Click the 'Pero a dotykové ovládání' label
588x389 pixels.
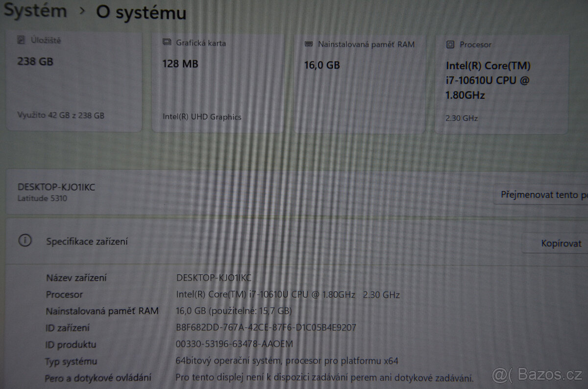coord(98,378)
